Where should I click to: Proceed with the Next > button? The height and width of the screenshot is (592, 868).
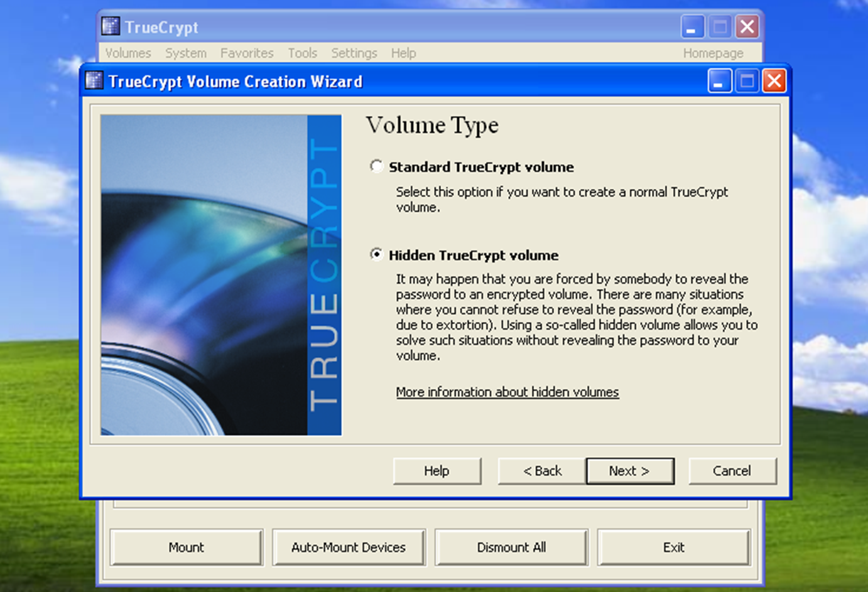coord(630,471)
